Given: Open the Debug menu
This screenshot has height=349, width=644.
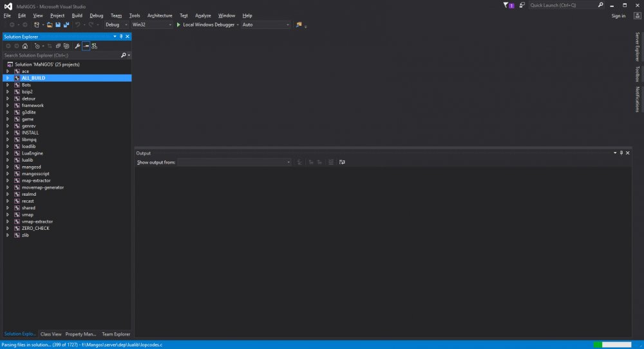Looking at the screenshot, I should point(97,15).
